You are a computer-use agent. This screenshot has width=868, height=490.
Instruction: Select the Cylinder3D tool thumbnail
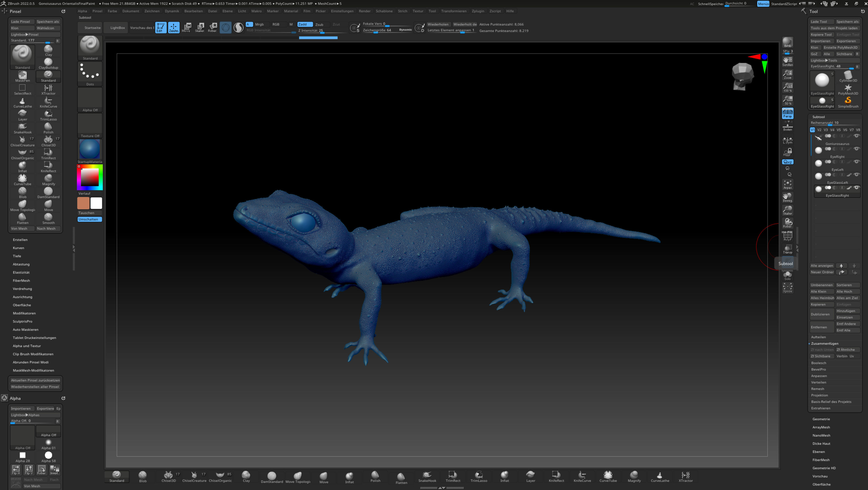pos(848,76)
